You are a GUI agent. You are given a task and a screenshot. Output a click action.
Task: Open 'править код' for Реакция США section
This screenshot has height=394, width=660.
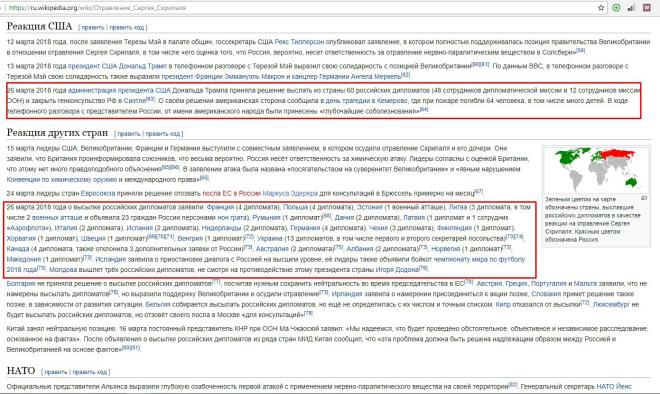(x=126, y=28)
